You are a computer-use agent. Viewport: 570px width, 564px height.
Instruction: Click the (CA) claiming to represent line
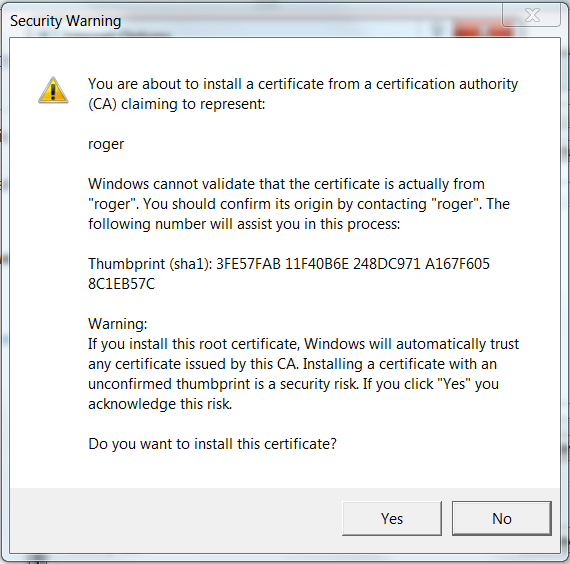click(177, 104)
